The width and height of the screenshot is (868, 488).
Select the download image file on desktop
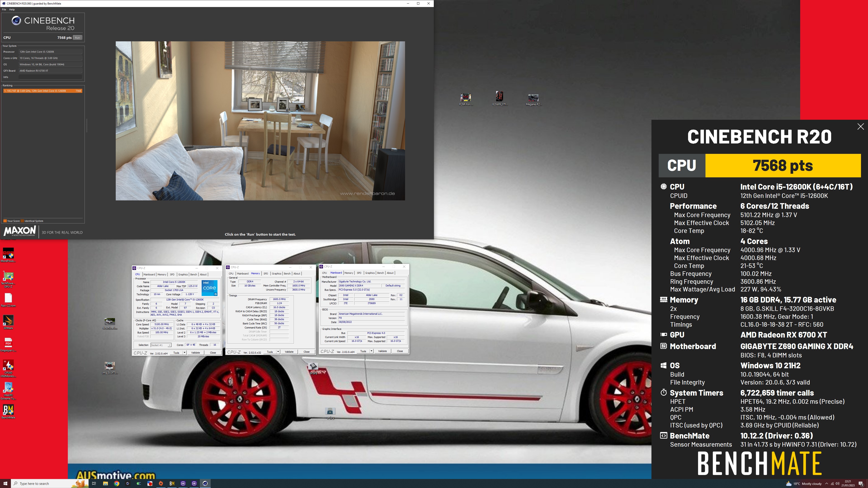(x=109, y=324)
